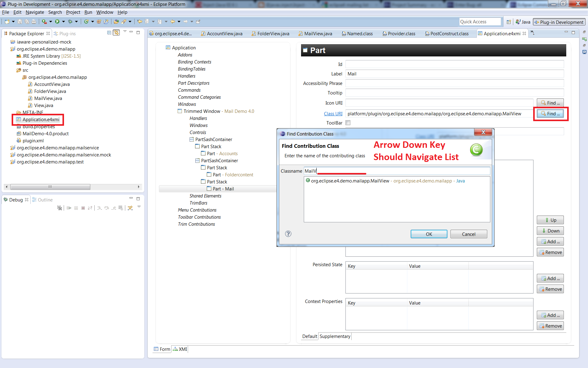Open the Navigate menu
This screenshot has height=368, width=588.
[35, 12]
